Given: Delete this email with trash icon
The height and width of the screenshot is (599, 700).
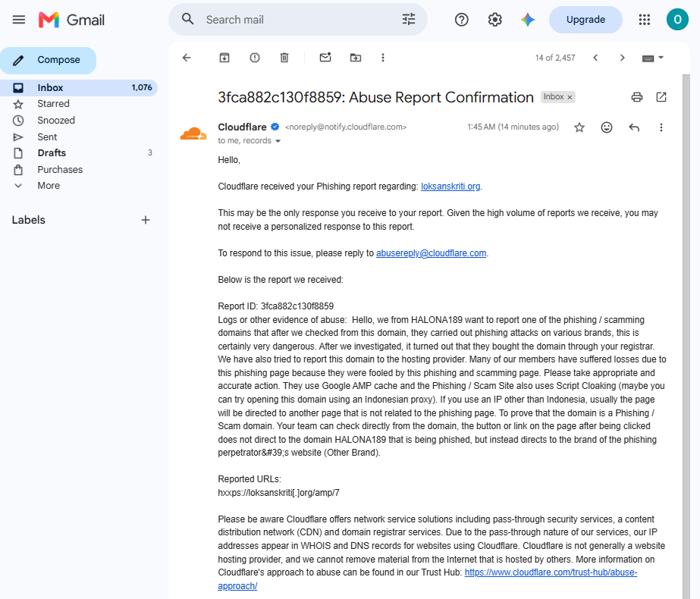Looking at the screenshot, I should [x=284, y=58].
